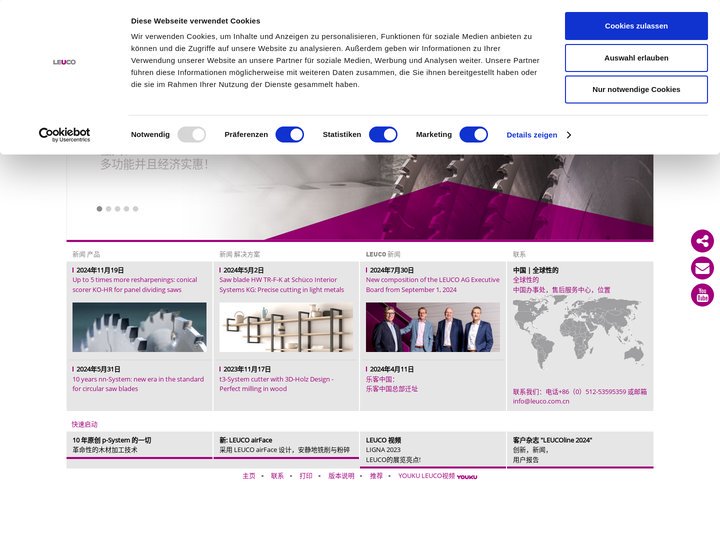Image resolution: width=720 pixels, height=540 pixels.
Task: Click 版本说明 footer link
Action: point(341,476)
